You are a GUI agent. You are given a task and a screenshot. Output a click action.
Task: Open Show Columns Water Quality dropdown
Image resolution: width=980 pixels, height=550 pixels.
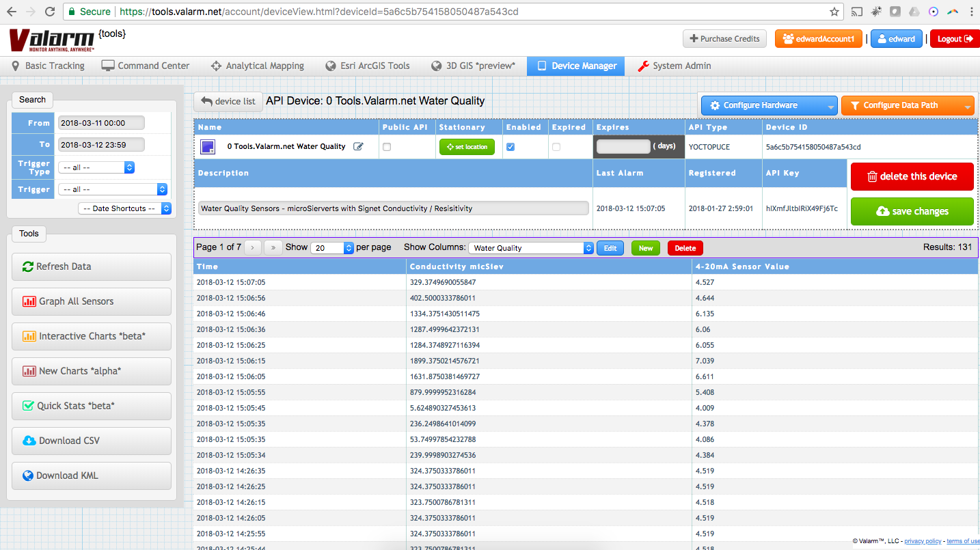531,248
